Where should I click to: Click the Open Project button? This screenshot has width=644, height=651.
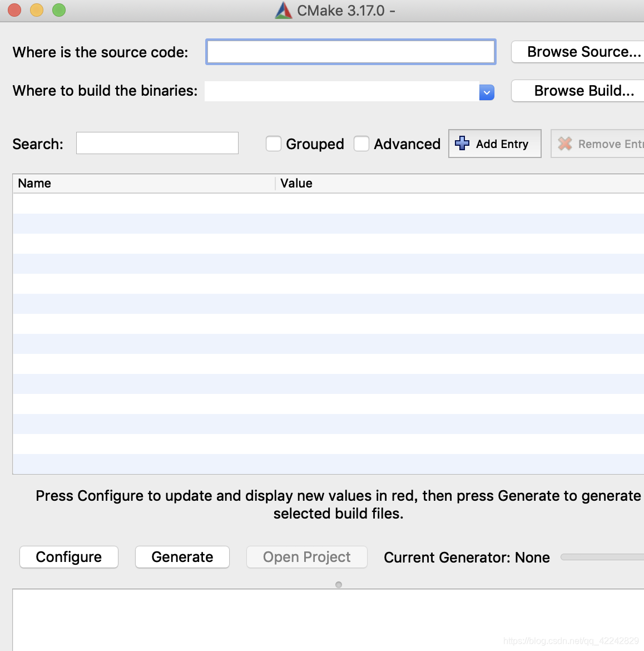(x=306, y=557)
